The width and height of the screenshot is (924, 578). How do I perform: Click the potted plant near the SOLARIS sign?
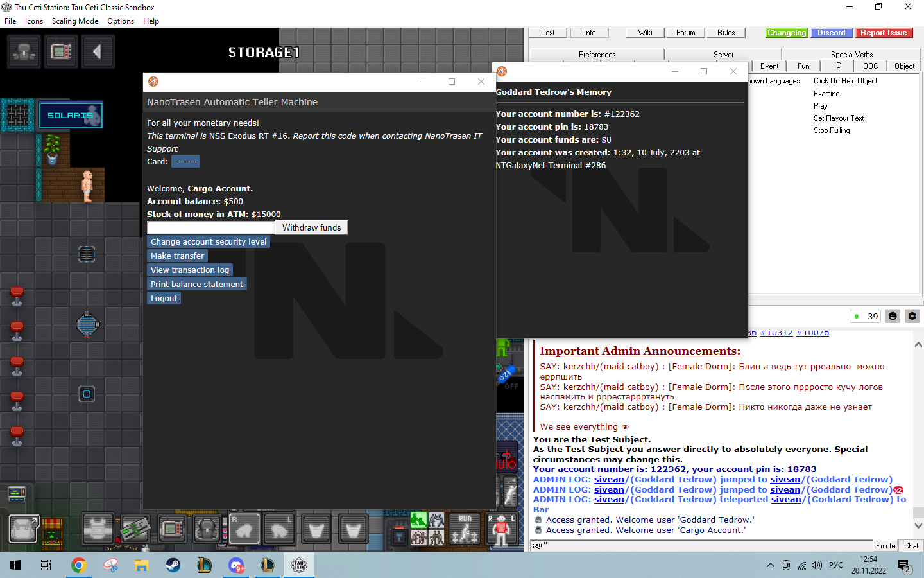pyautogui.click(x=53, y=150)
